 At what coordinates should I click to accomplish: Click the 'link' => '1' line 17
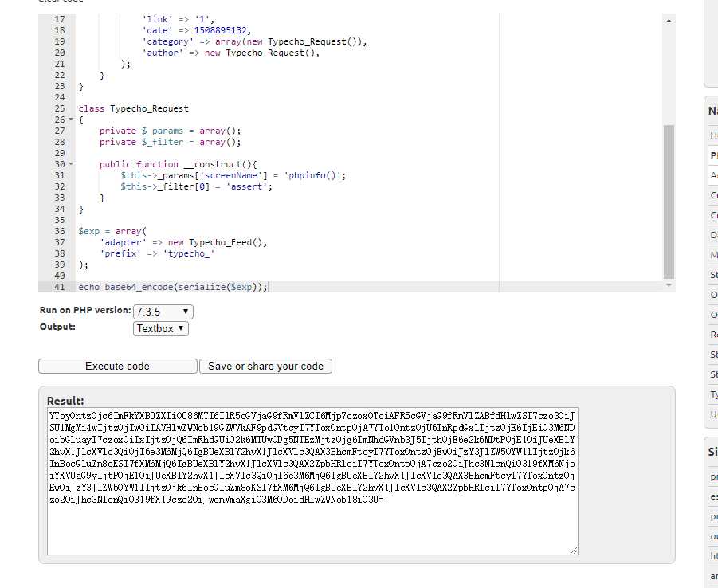point(178,19)
